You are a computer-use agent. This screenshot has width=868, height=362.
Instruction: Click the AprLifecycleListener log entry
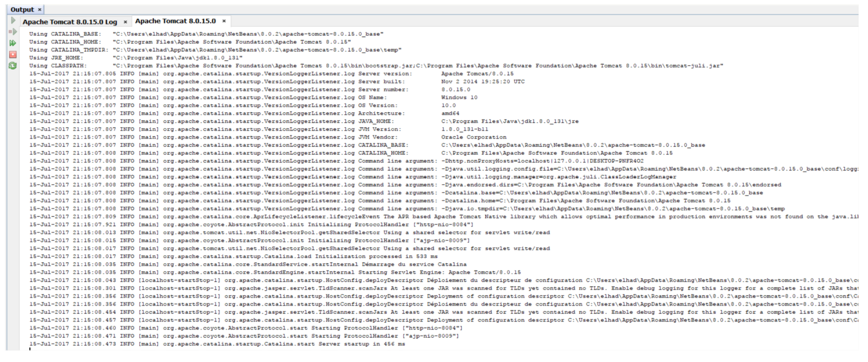pyautogui.click(x=315, y=217)
